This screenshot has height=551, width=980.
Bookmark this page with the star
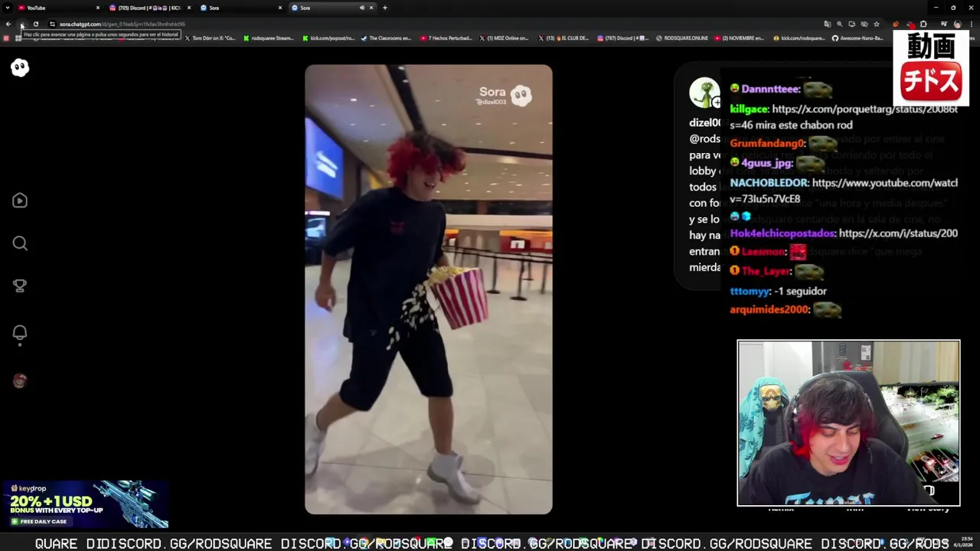(x=877, y=24)
